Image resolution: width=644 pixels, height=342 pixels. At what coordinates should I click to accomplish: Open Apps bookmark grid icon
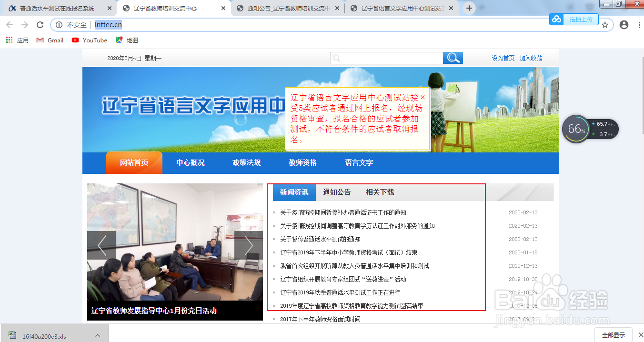[x=9, y=40]
